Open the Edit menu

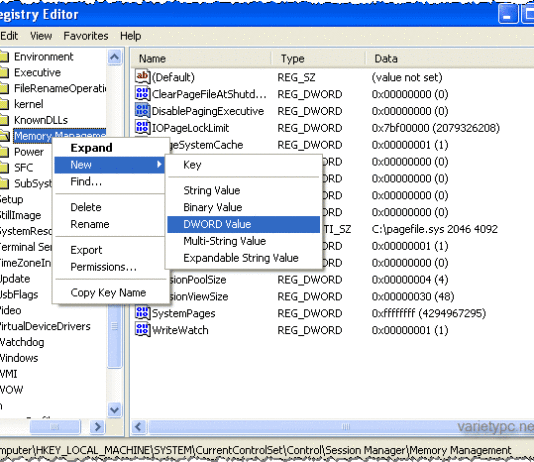(9, 36)
